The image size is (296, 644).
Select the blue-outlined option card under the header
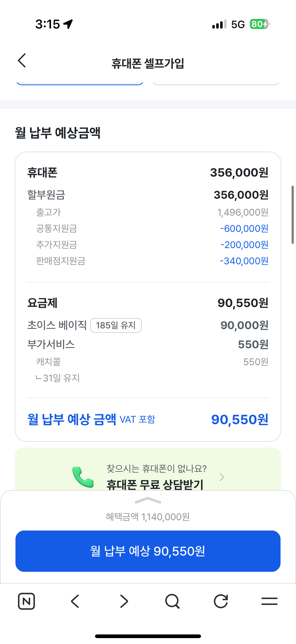[x=80, y=83]
